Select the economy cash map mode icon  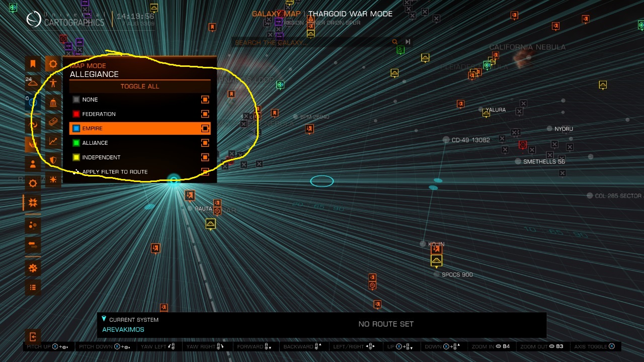tap(53, 122)
